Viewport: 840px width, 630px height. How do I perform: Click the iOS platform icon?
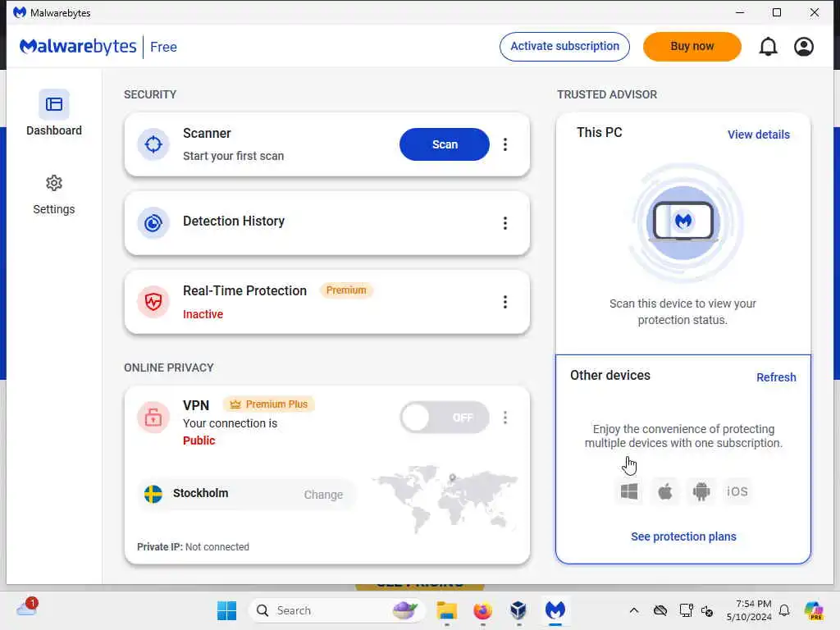(737, 491)
